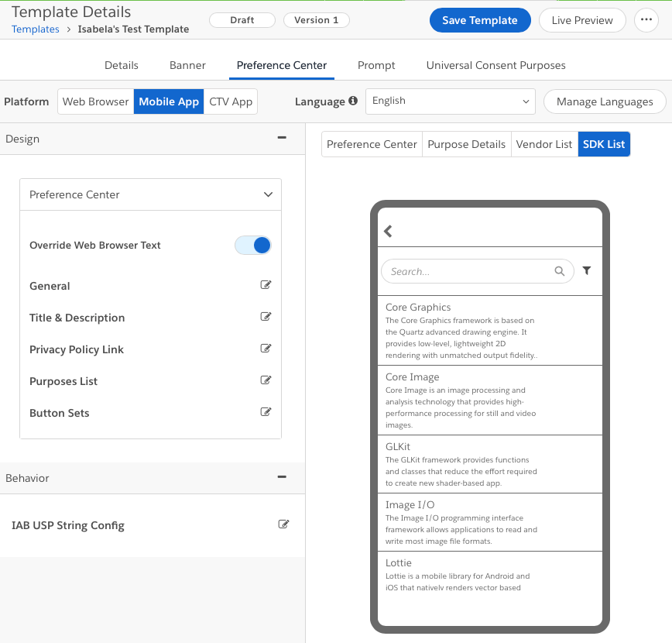
Task: Open the Universal Consent Purposes tab
Action: coord(495,65)
